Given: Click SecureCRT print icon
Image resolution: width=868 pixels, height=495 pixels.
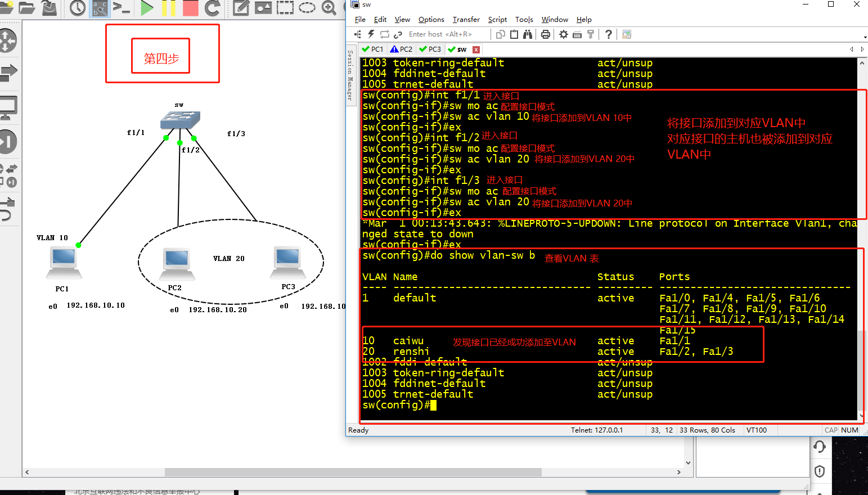Looking at the screenshot, I should coord(545,34).
